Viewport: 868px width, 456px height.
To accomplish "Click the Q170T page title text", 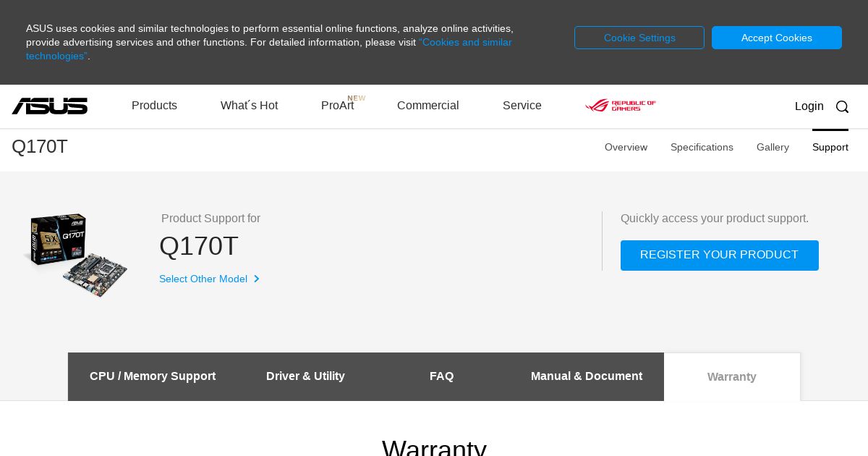I will tap(40, 147).
